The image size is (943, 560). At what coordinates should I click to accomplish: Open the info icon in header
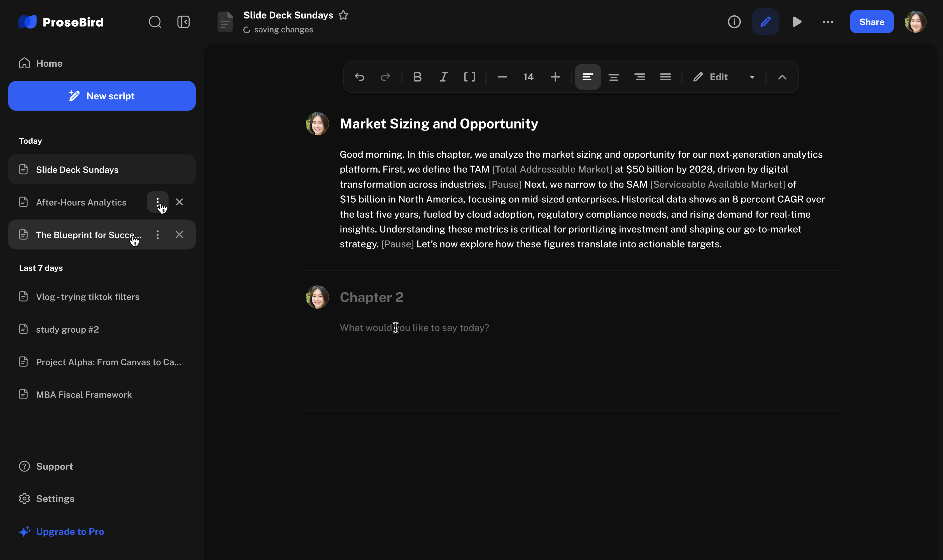coord(734,22)
